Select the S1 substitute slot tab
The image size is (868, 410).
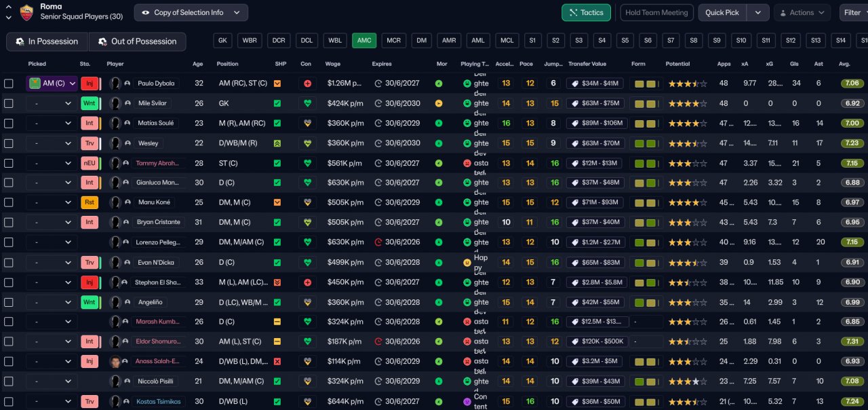tap(532, 41)
